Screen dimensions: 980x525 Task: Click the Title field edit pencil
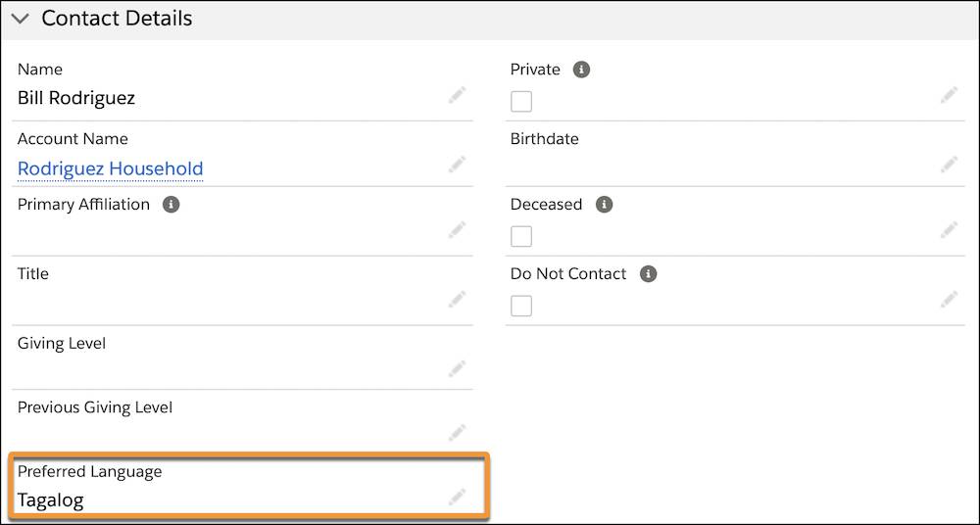[457, 299]
